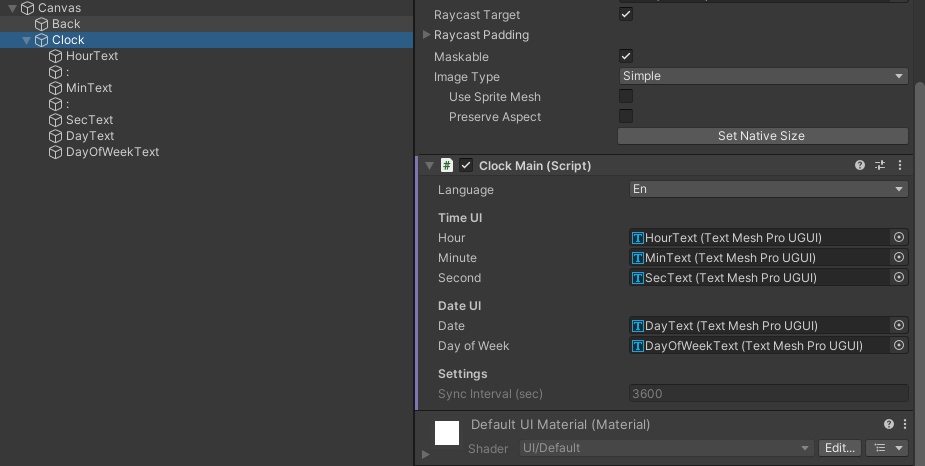
Task: Open object picker for Day of Week
Action: 899,346
